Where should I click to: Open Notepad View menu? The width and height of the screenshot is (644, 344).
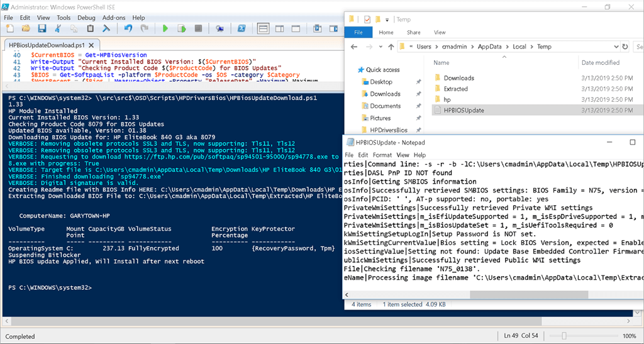402,155
